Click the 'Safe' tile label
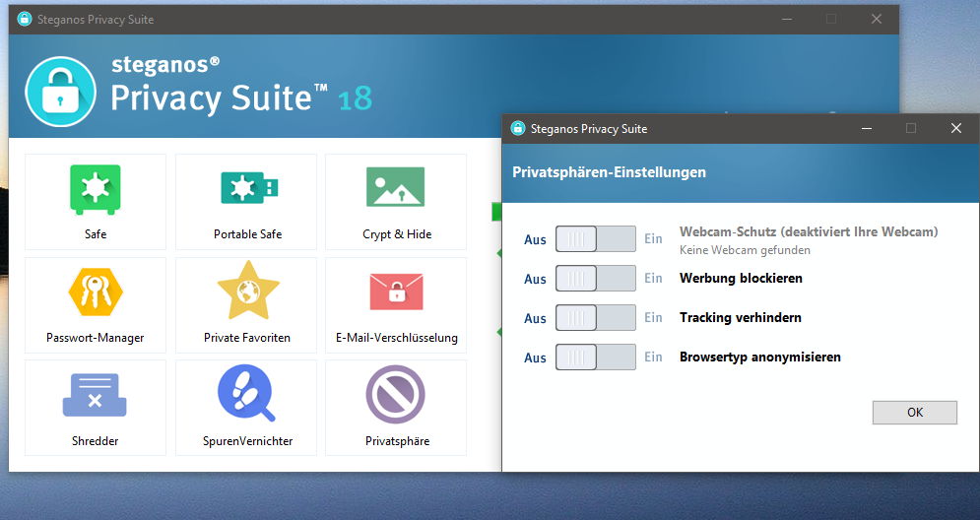 [x=95, y=234]
